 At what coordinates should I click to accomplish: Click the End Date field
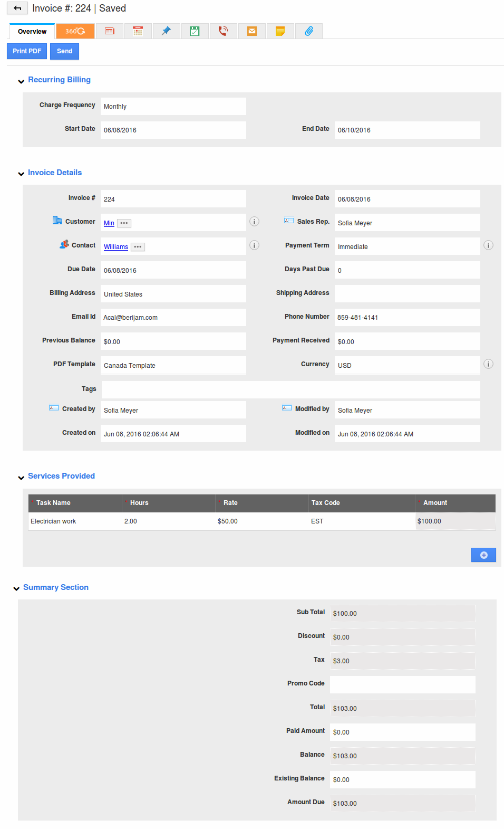click(408, 130)
